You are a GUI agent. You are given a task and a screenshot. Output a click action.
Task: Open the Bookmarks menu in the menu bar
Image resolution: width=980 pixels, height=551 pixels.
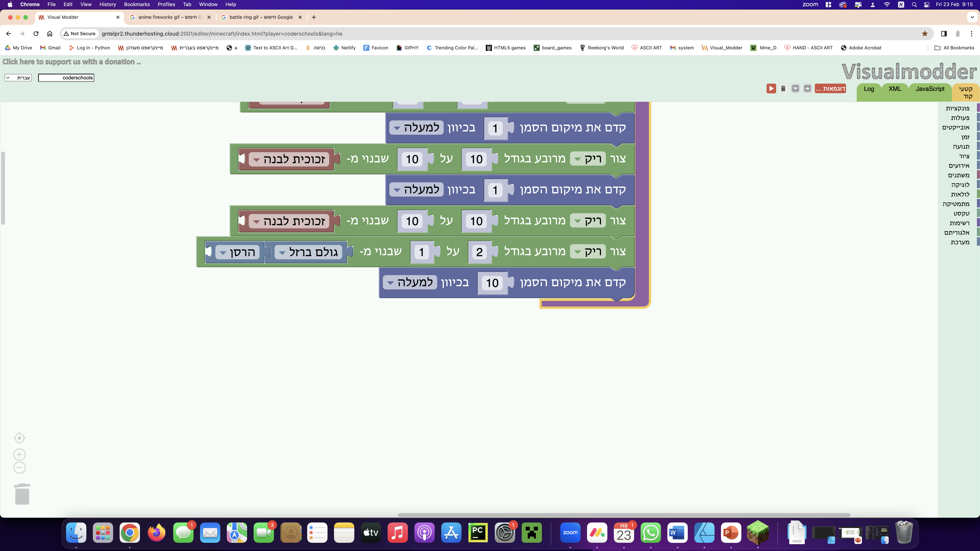(137, 5)
